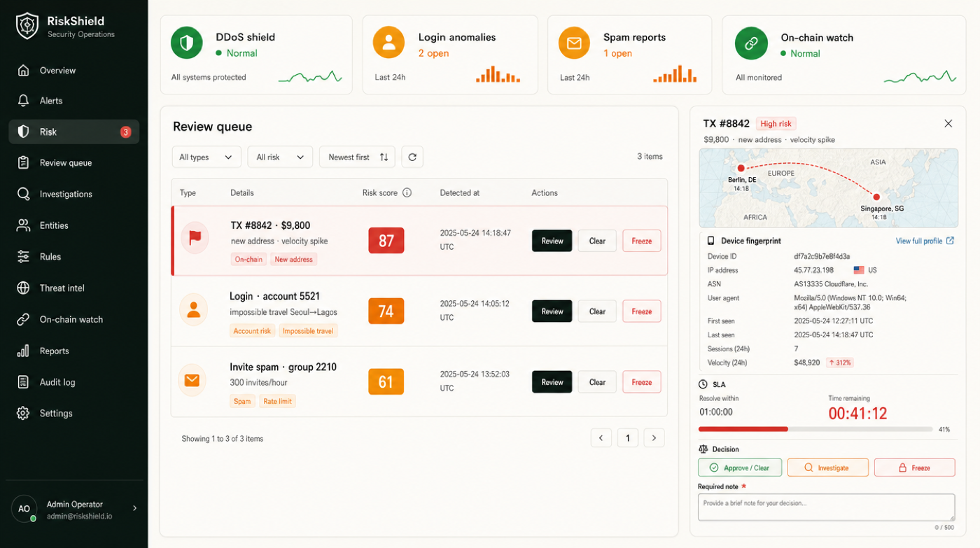Image resolution: width=980 pixels, height=548 pixels.
Task: Click the SLA clock icon
Action: pos(703,384)
